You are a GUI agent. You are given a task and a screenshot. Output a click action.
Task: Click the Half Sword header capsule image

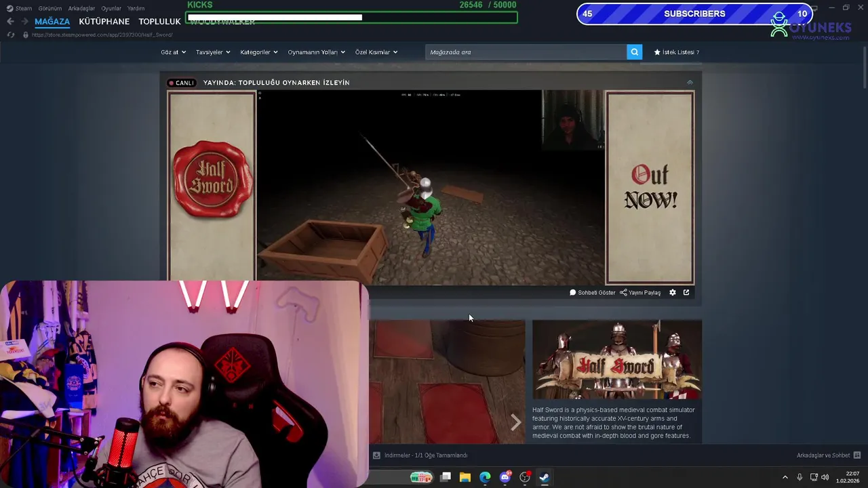[617, 359]
